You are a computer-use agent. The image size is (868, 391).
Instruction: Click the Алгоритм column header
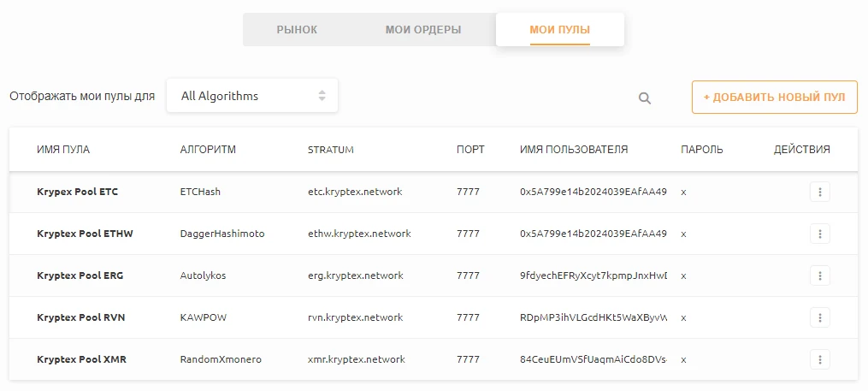coord(208,150)
